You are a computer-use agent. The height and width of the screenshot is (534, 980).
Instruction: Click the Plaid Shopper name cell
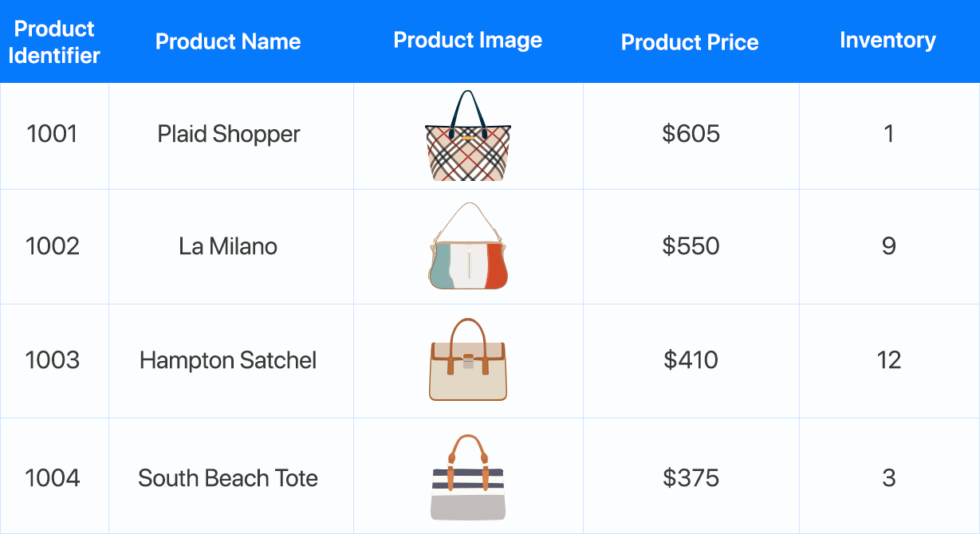(x=229, y=134)
